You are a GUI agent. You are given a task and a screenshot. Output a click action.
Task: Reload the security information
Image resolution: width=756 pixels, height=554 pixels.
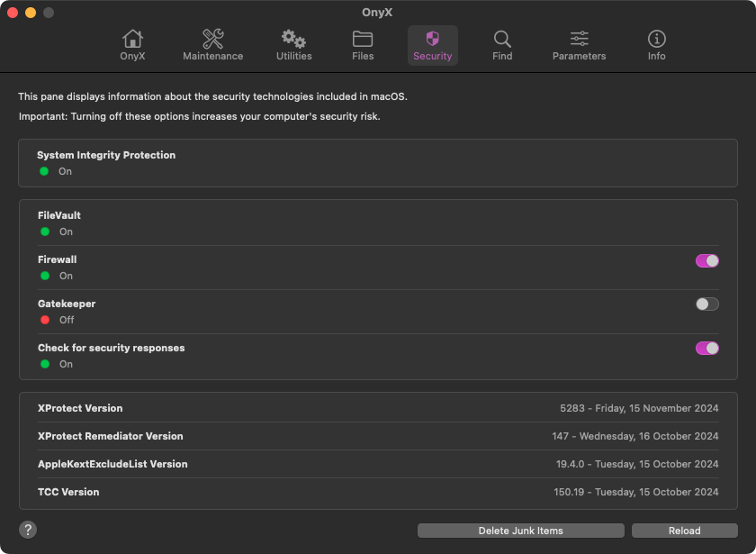[x=685, y=531]
